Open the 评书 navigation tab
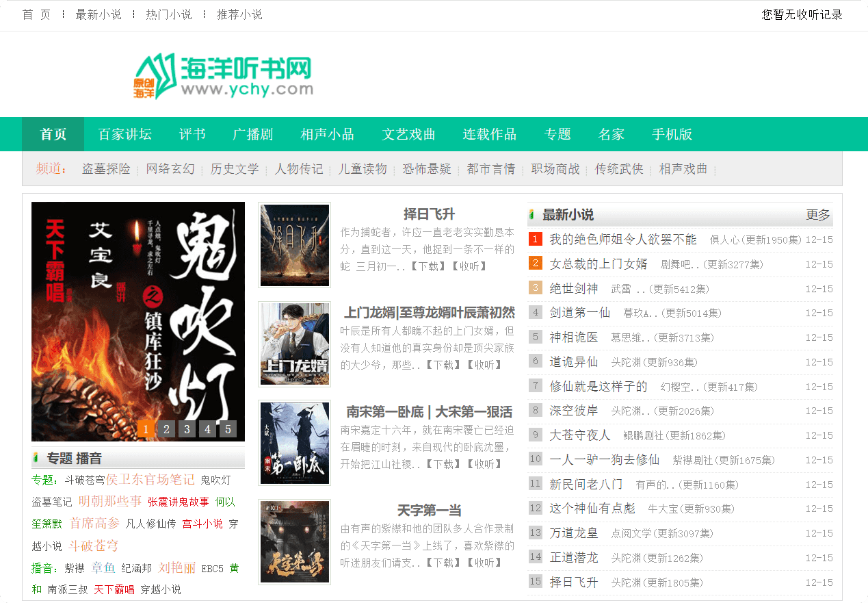Image resolution: width=868 pixels, height=603 pixels. [192, 134]
